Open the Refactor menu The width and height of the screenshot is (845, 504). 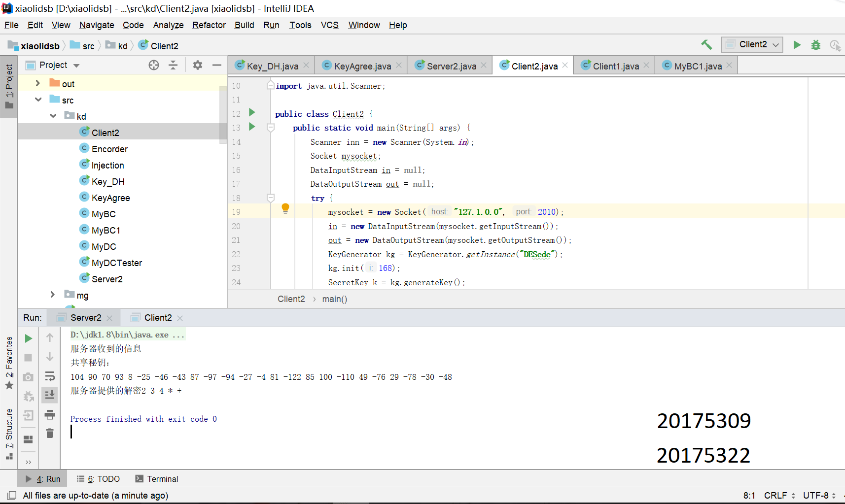209,25
